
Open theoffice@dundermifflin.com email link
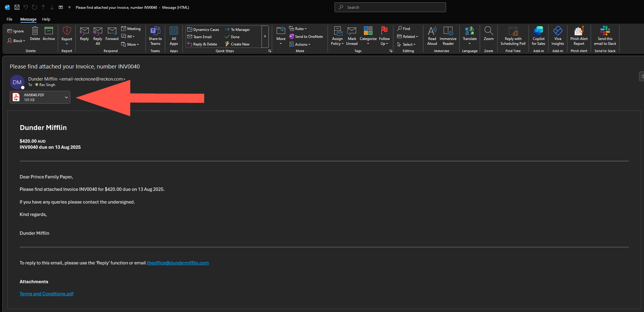tap(178, 263)
